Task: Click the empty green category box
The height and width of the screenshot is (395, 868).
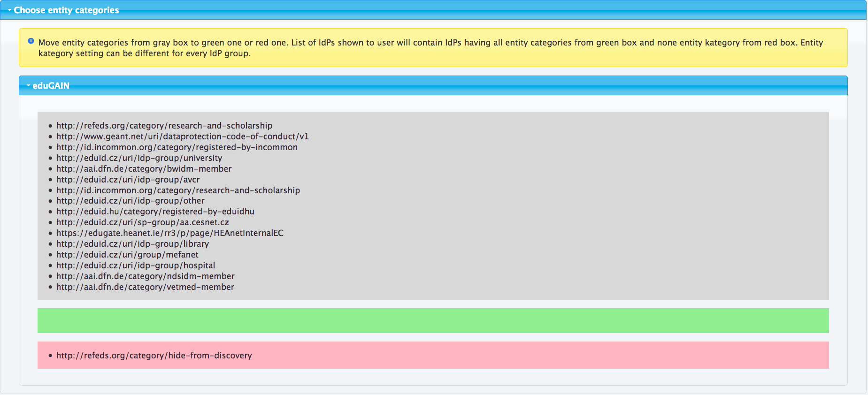Action: (x=433, y=321)
